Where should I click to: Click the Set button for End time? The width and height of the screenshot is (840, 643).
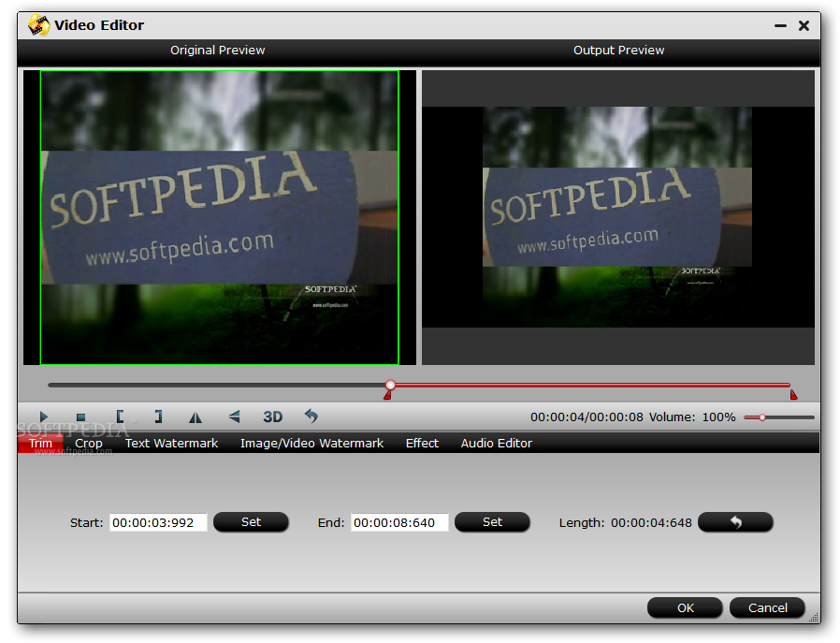492,522
